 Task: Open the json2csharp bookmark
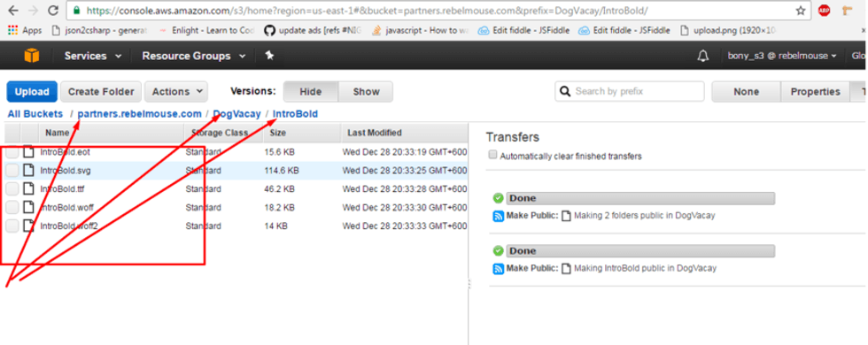[99, 30]
